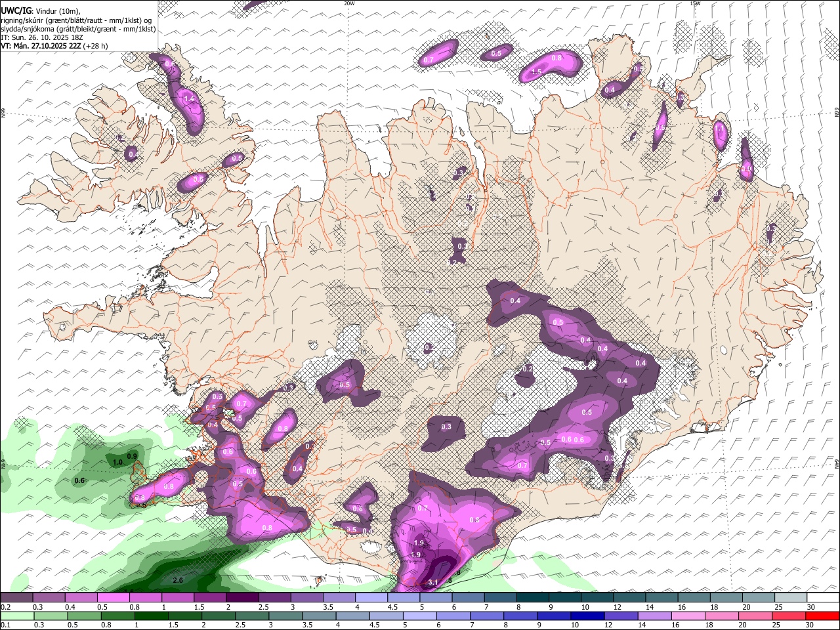Click the '1.5' snowfall value off the north coast

click(x=536, y=72)
